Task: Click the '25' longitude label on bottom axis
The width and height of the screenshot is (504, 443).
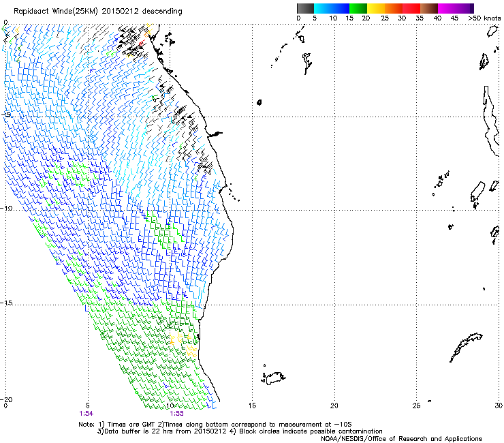Action: coord(416,406)
